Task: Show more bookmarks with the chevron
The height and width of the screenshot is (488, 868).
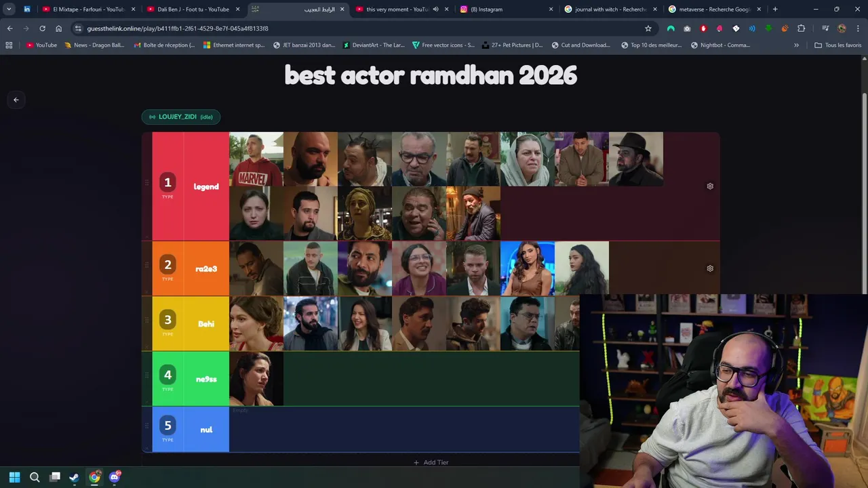Action: 796,45
